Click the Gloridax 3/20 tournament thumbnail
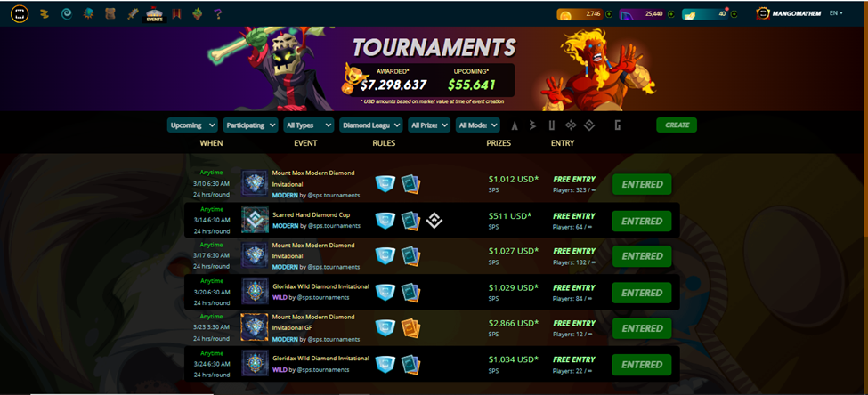 pos(255,292)
